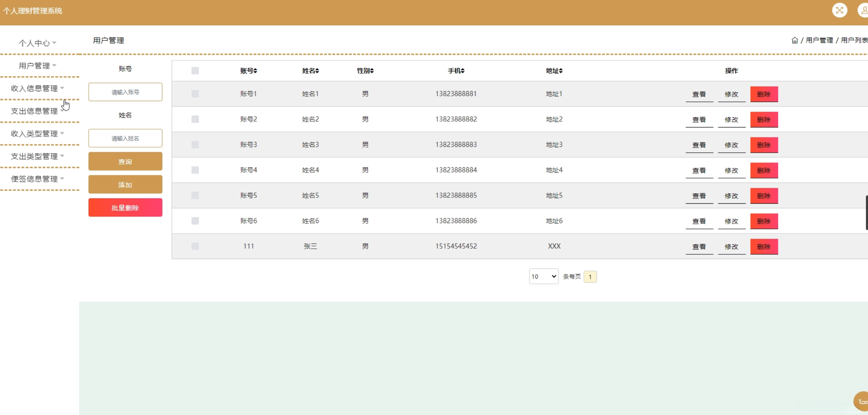Toggle the select-all checkbox in table header

195,71
